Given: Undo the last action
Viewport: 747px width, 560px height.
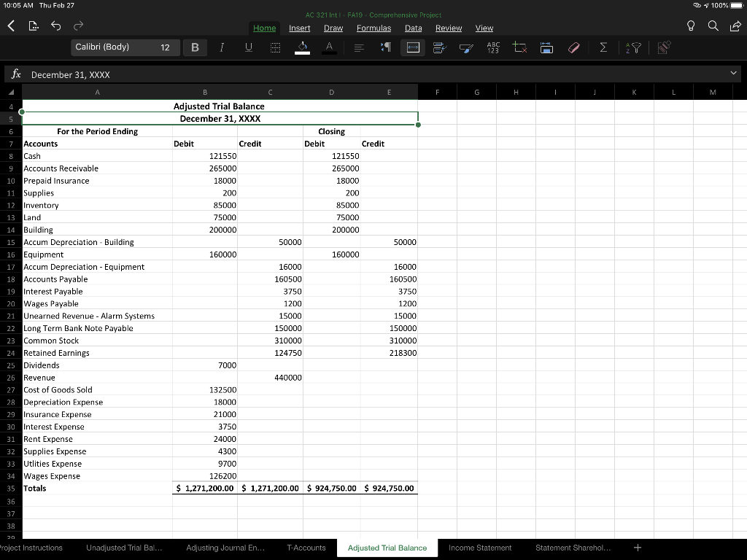Looking at the screenshot, I should pos(55,26).
